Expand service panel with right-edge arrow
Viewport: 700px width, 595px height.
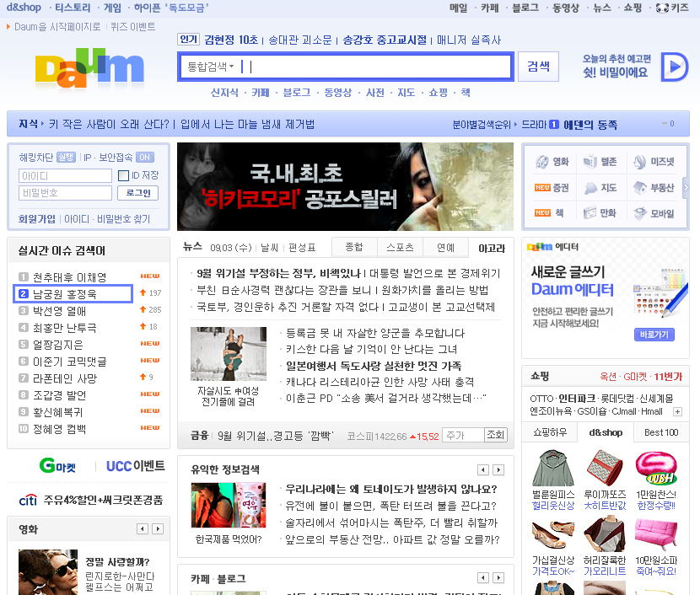point(687,188)
